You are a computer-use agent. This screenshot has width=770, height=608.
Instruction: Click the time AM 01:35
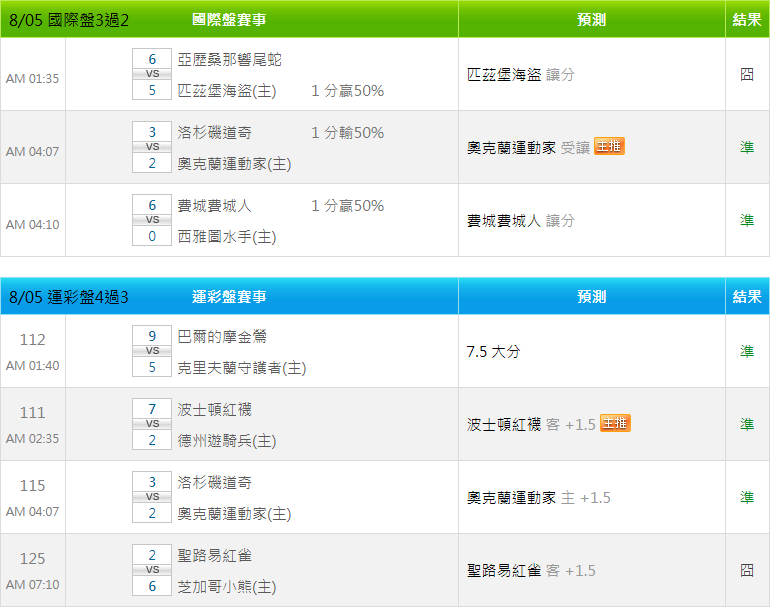(32, 79)
